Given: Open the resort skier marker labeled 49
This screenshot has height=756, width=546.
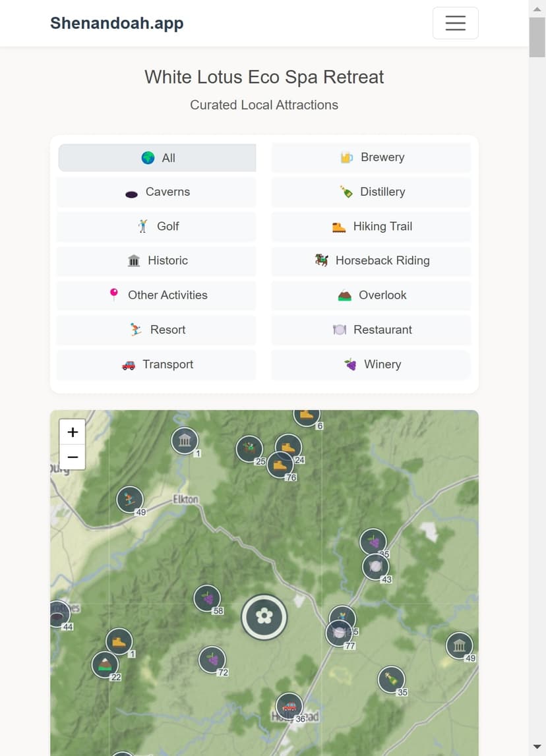Looking at the screenshot, I should pos(130,500).
